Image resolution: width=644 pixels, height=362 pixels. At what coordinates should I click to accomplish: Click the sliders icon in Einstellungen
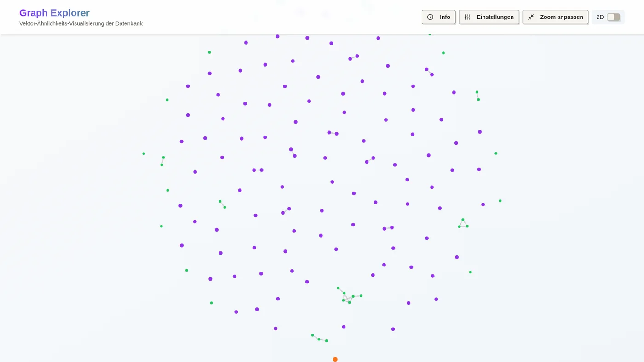pyautogui.click(x=467, y=17)
